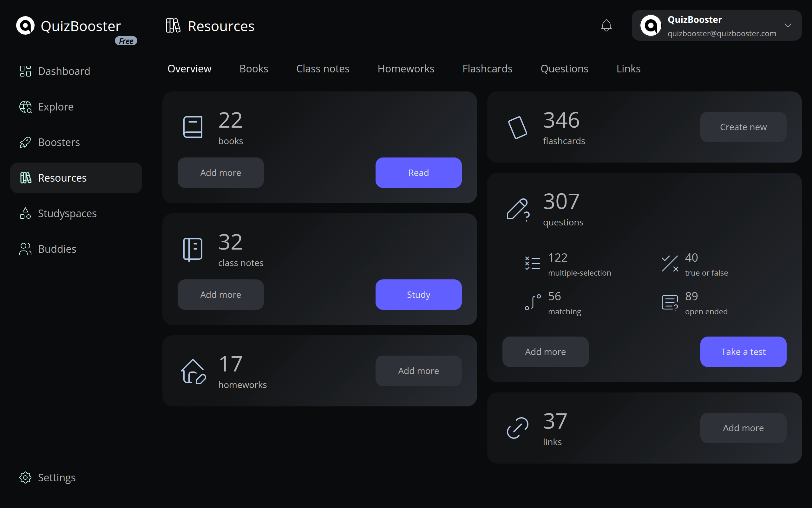Click the chain link icon beside 37 links
Image resolution: width=812 pixels, height=508 pixels.
pyautogui.click(x=518, y=428)
